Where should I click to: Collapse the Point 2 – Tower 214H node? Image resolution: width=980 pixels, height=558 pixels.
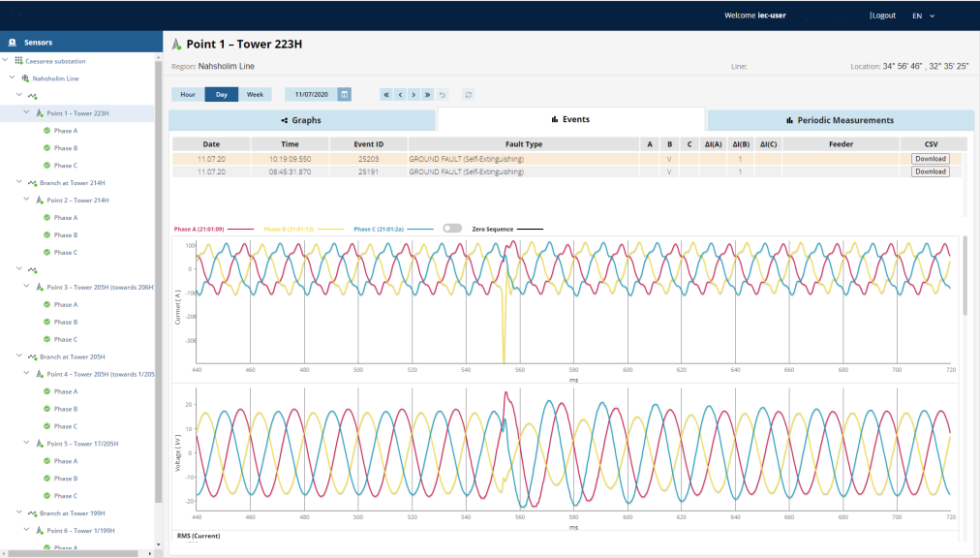[x=27, y=201]
